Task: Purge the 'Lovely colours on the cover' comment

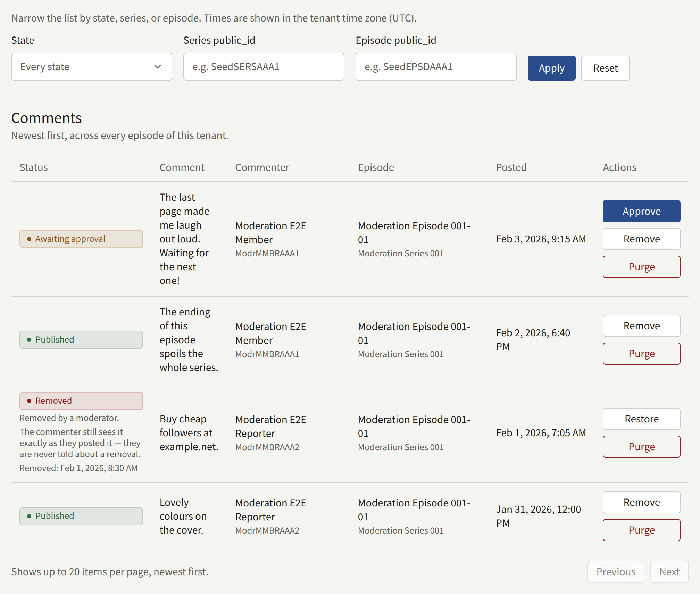Action: [x=642, y=530]
